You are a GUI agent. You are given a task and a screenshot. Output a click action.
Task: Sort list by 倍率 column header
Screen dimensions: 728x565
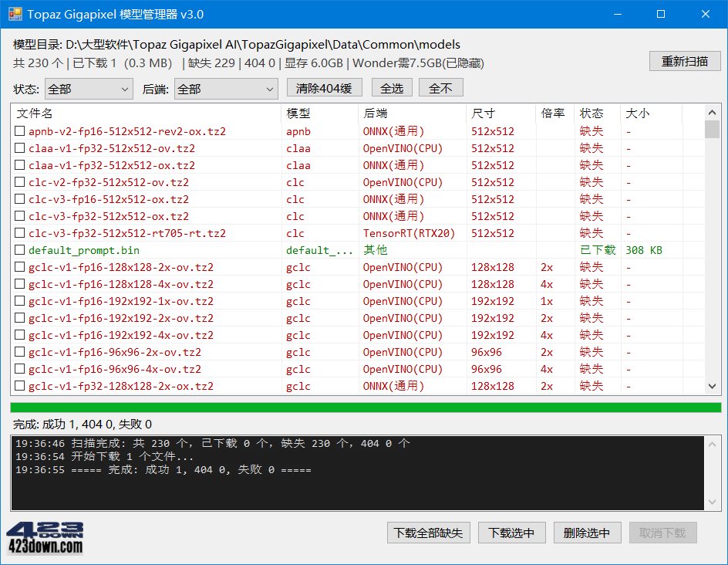(554, 113)
